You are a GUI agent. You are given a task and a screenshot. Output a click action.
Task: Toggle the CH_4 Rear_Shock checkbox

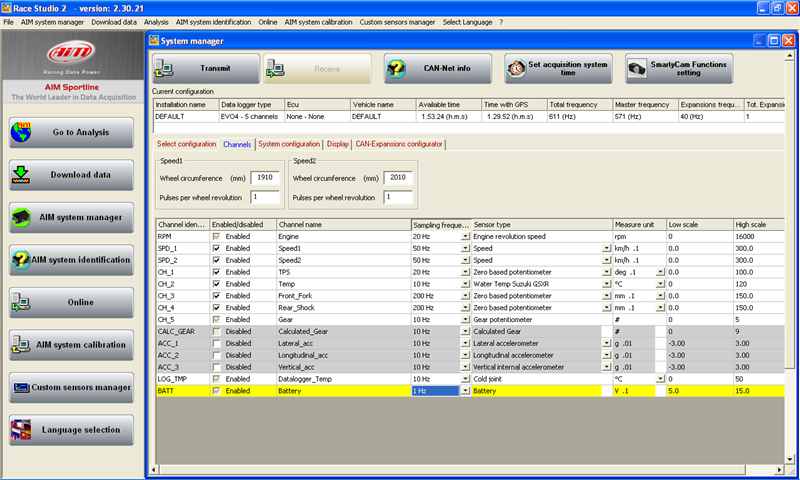(x=216, y=308)
